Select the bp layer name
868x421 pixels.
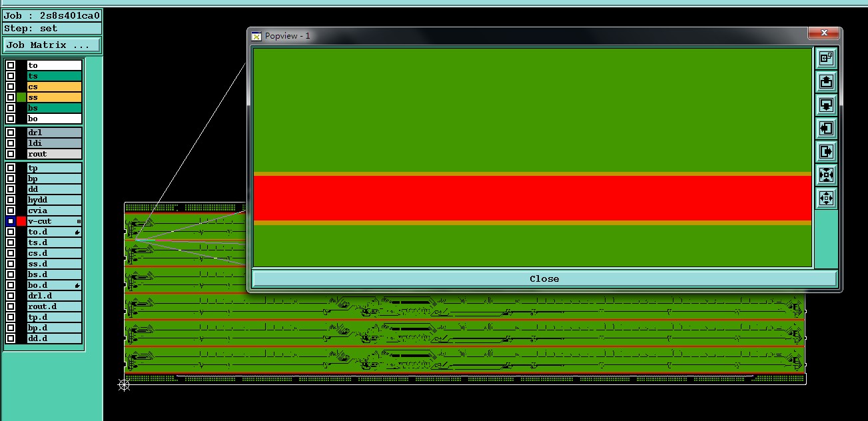(55, 179)
